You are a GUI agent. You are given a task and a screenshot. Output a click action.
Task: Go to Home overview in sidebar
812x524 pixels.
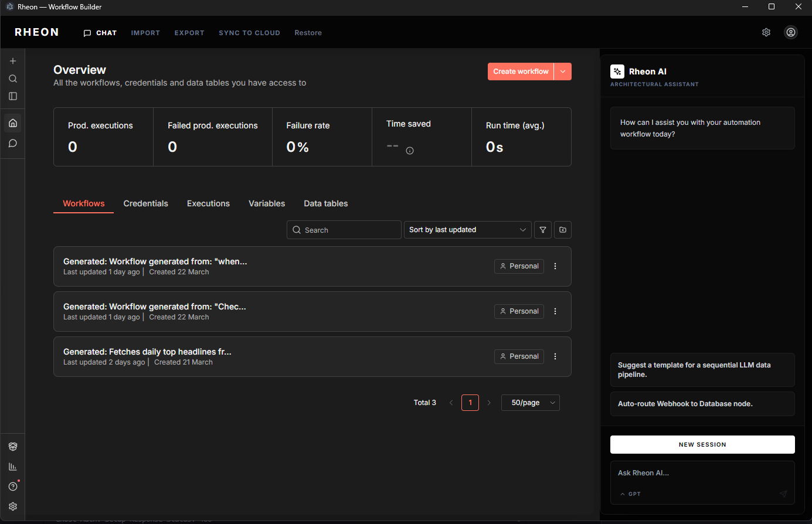13,123
